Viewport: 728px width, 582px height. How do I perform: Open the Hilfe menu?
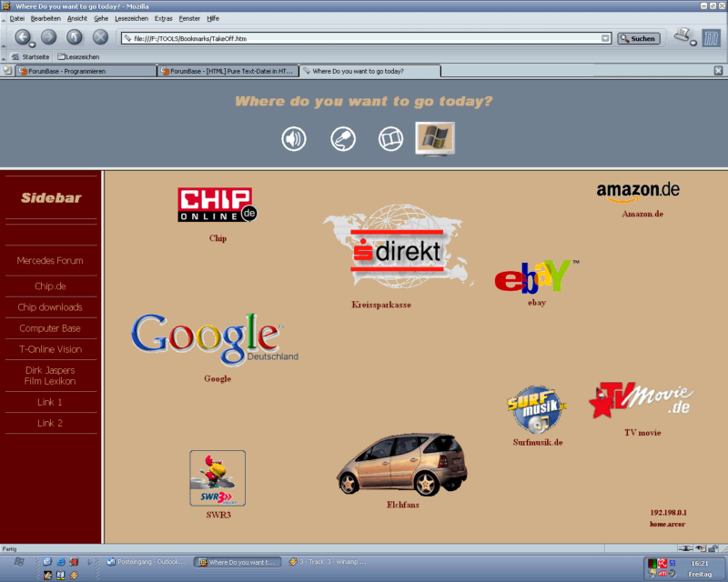213,18
